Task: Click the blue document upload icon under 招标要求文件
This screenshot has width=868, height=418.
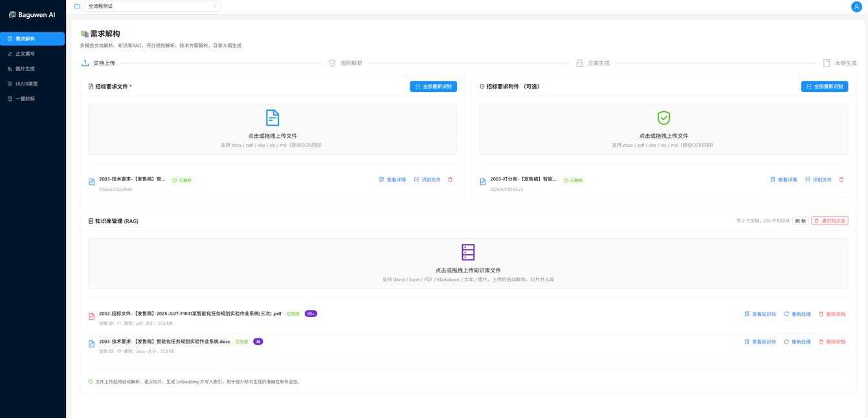Action: (x=273, y=118)
